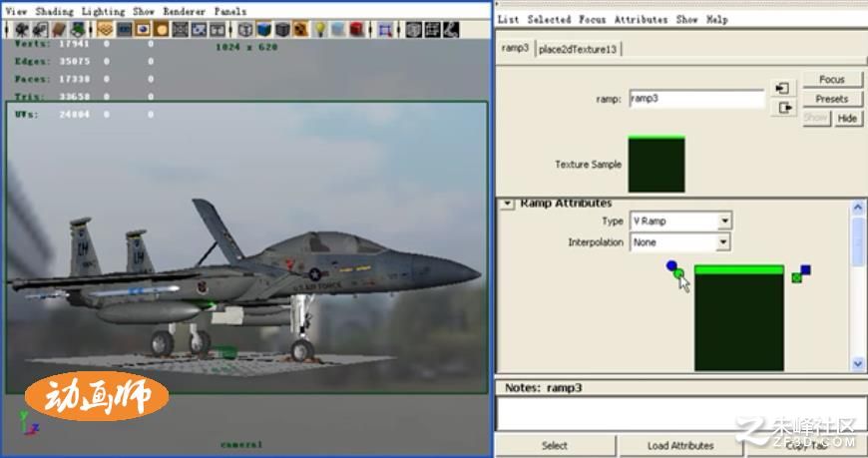868x458 pixels.
Task: Click the Focus button
Action: (832, 79)
